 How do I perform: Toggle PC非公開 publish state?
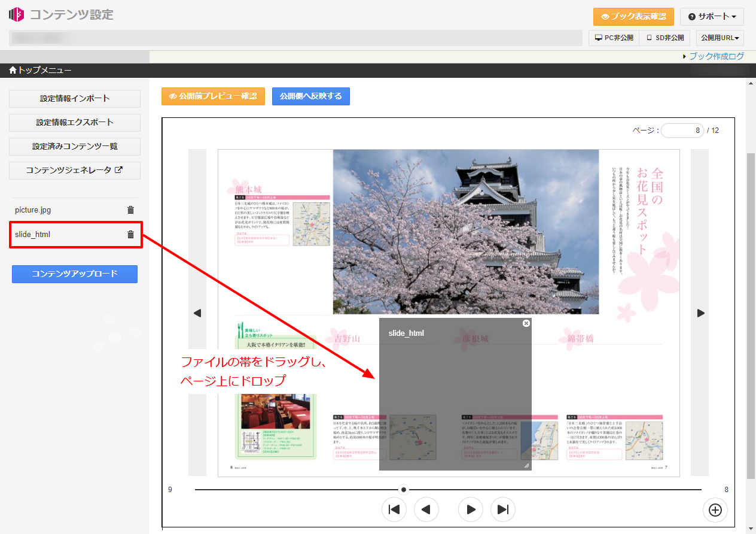614,38
